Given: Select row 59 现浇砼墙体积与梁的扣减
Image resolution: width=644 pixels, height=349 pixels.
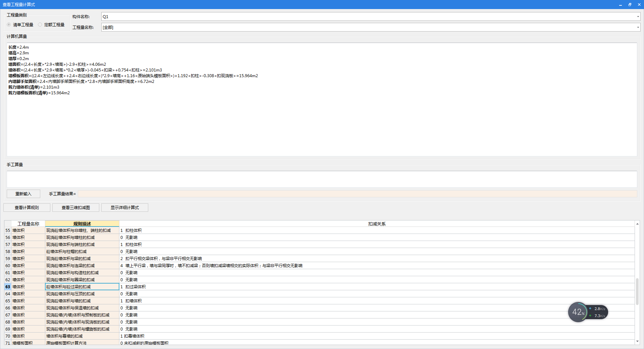Looking at the screenshot, I should [x=319, y=259].
